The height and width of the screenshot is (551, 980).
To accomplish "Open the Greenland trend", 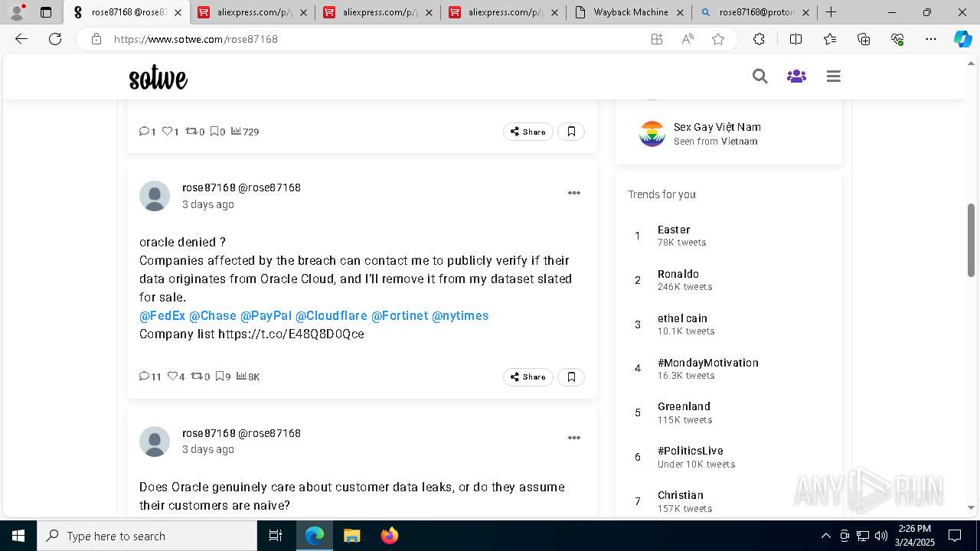I will coord(684,406).
